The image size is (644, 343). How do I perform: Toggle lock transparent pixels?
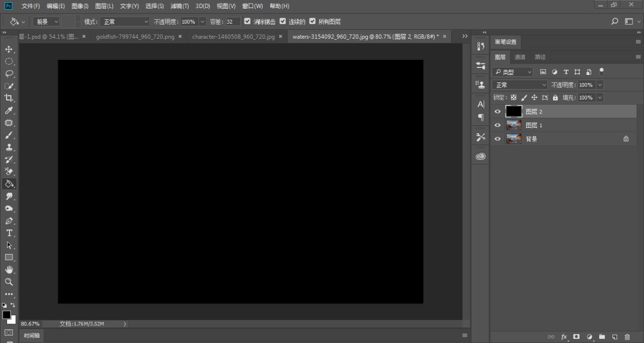[x=513, y=98]
